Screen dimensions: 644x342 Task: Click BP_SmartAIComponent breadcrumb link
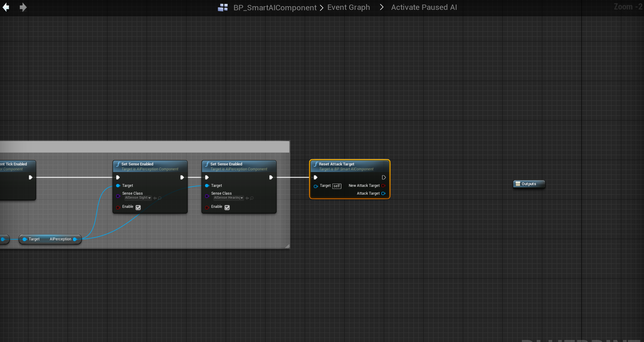pos(275,7)
